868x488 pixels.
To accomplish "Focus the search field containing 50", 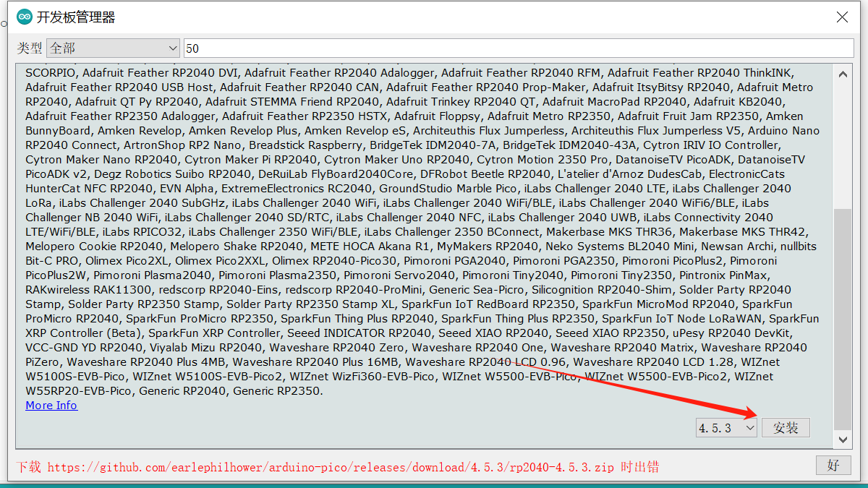I will (519, 48).
